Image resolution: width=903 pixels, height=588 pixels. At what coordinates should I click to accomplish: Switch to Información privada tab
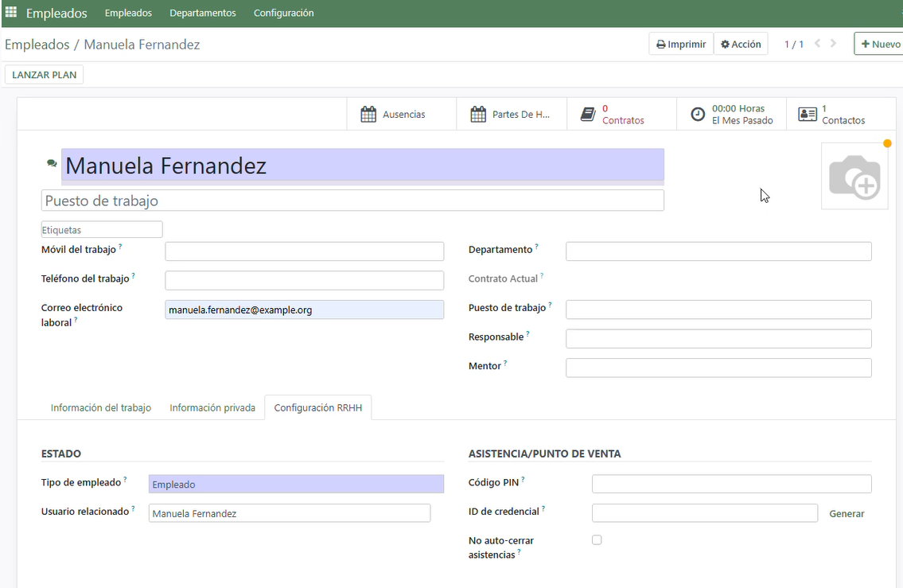(x=212, y=407)
